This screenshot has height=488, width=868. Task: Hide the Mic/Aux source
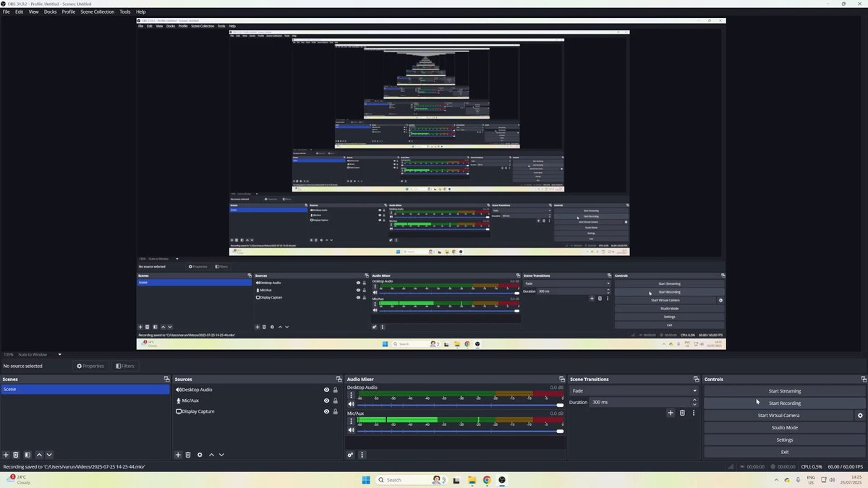coord(327,401)
